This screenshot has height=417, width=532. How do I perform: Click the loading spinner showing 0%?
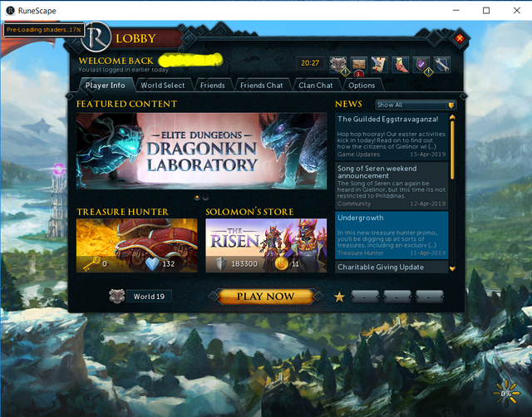(506, 394)
